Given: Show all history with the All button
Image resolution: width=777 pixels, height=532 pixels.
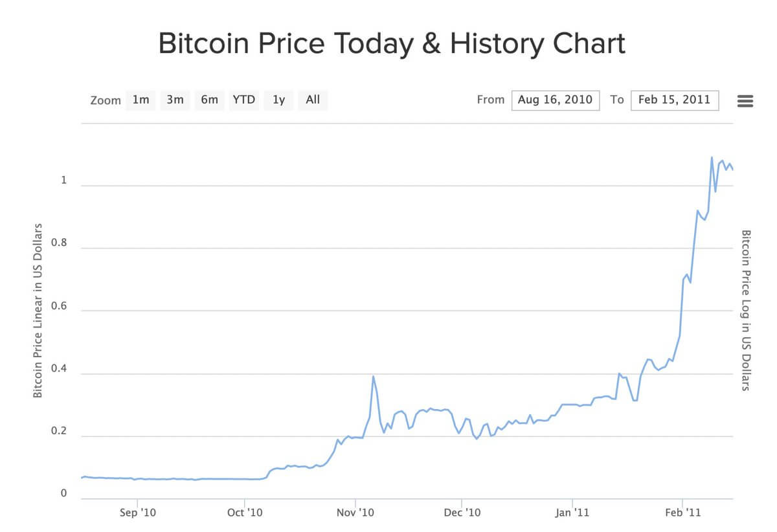Looking at the screenshot, I should pos(312,100).
